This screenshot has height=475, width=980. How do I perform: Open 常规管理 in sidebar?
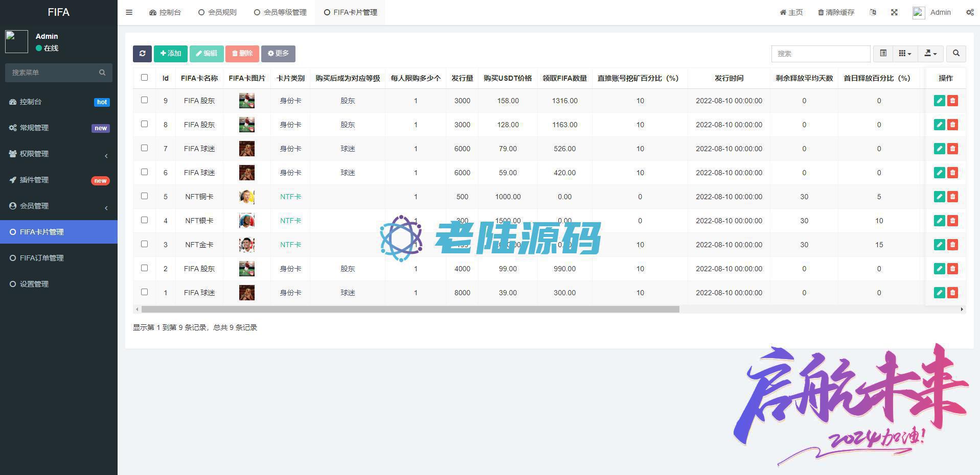pos(59,128)
